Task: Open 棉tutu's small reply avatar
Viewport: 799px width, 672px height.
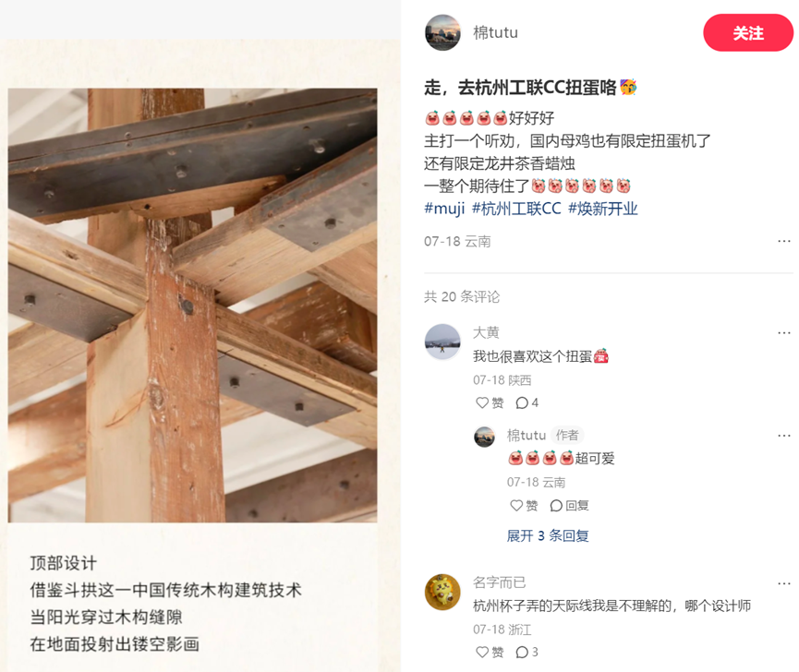Action: (485, 437)
